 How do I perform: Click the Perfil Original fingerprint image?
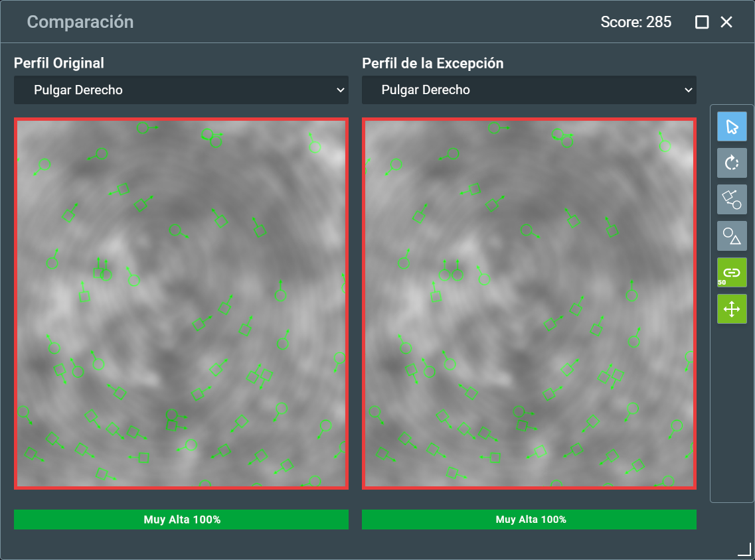181,304
